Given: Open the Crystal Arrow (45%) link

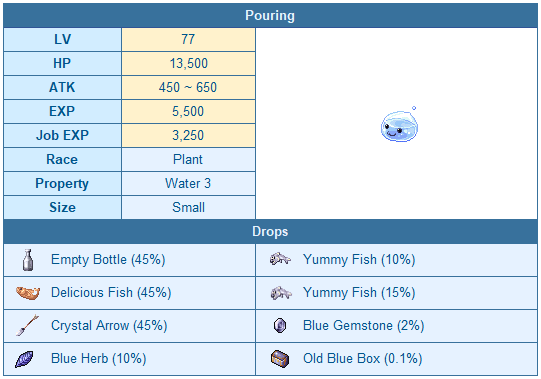Looking at the screenshot, I should [x=109, y=325].
